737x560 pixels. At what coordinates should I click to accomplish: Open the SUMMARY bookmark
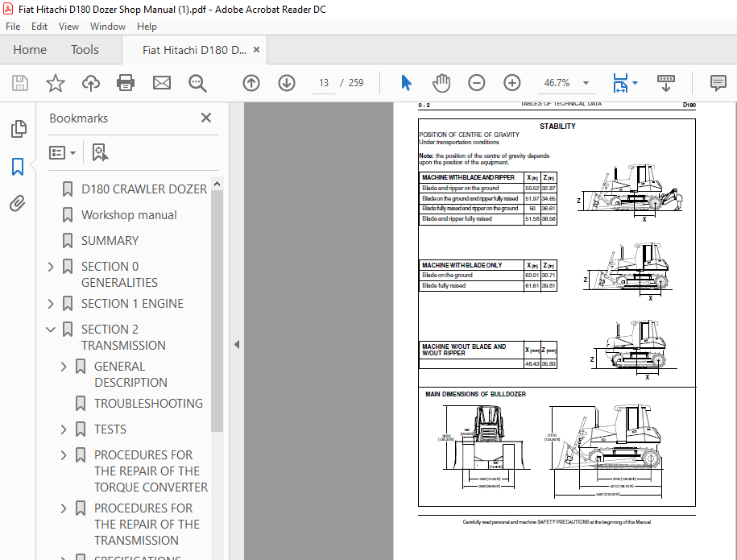tap(110, 241)
